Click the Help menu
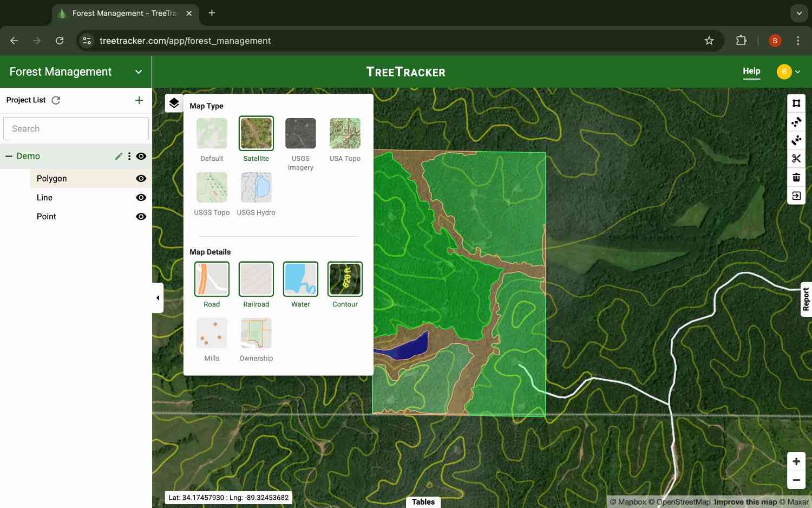The width and height of the screenshot is (812, 508). 751,71
